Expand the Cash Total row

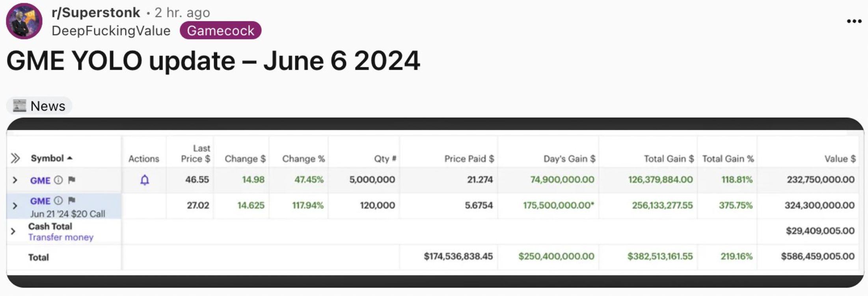tap(13, 231)
